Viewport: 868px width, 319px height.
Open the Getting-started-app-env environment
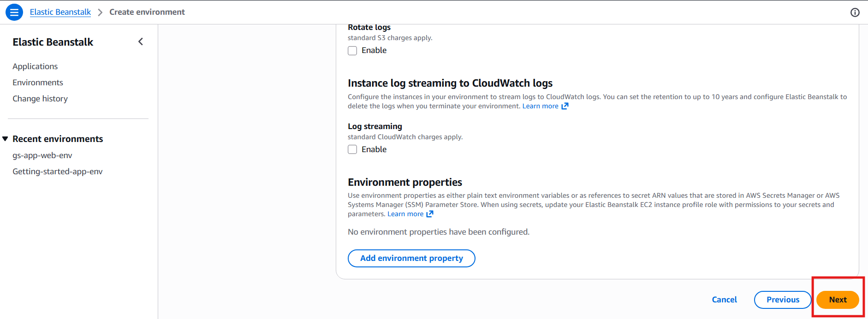coord(58,171)
